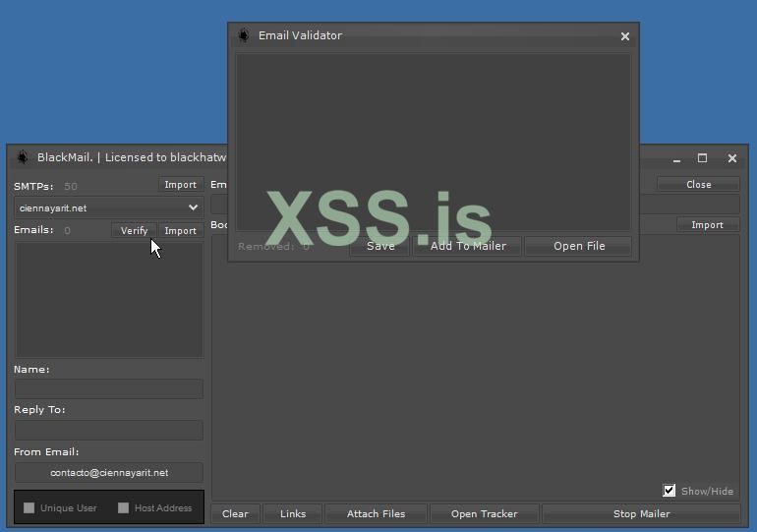Click Import next to Emails count
This screenshot has width=757, height=532.
[x=181, y=230]
